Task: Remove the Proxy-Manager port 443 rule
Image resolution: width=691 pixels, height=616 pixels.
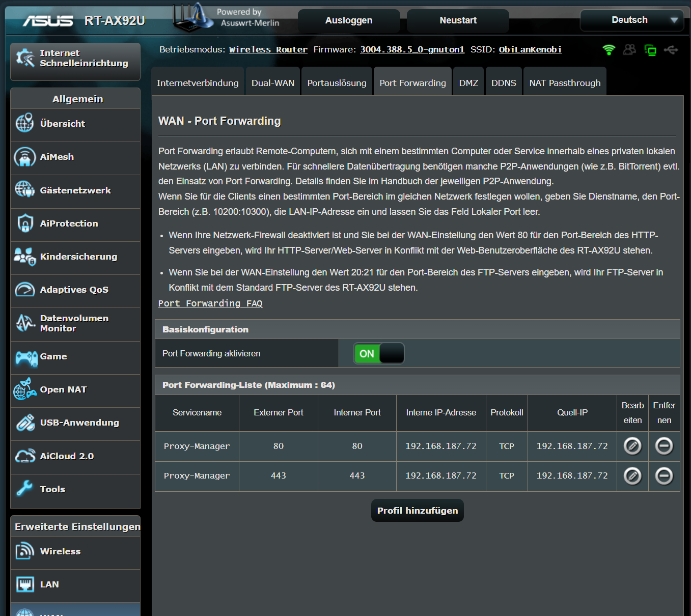Action: click(x=664, y=476)
